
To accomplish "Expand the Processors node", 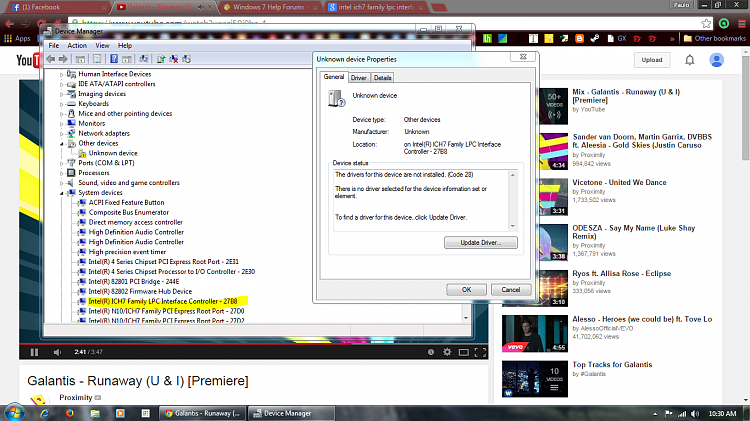I will pyautogui.click(x=61, y=173).
